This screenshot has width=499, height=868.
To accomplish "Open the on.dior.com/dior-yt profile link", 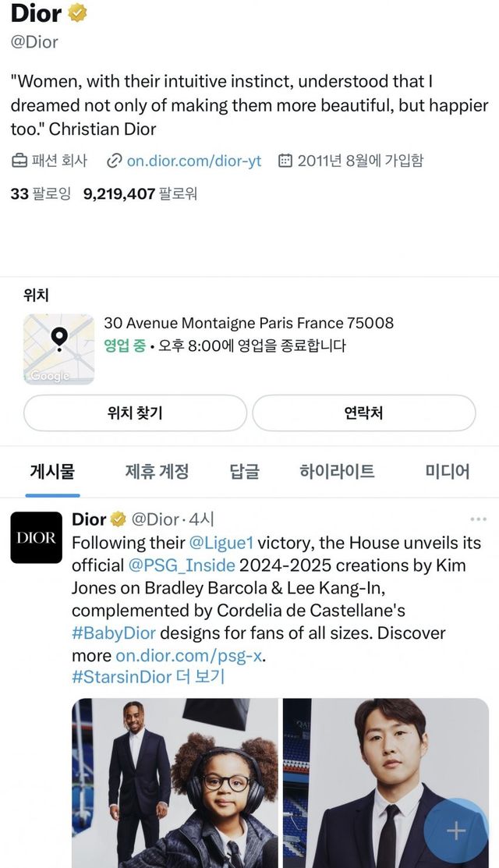I will [x=194, y=161].
